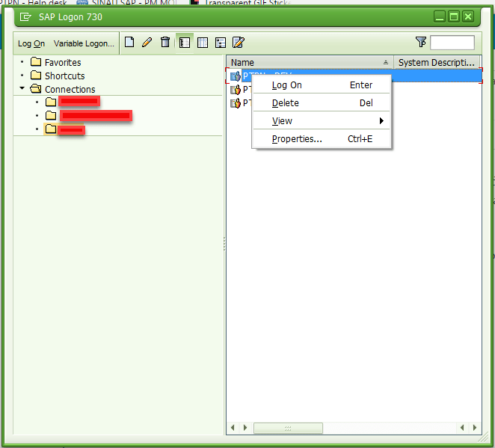Click the filter search input field
Viewport: 495px width, 448px height.
click(452, 43)
